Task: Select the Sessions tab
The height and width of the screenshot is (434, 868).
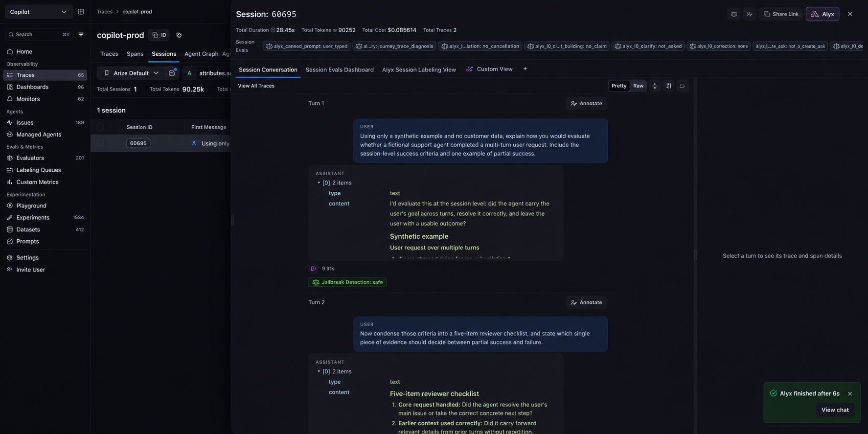Action: [x=164, y=54]
